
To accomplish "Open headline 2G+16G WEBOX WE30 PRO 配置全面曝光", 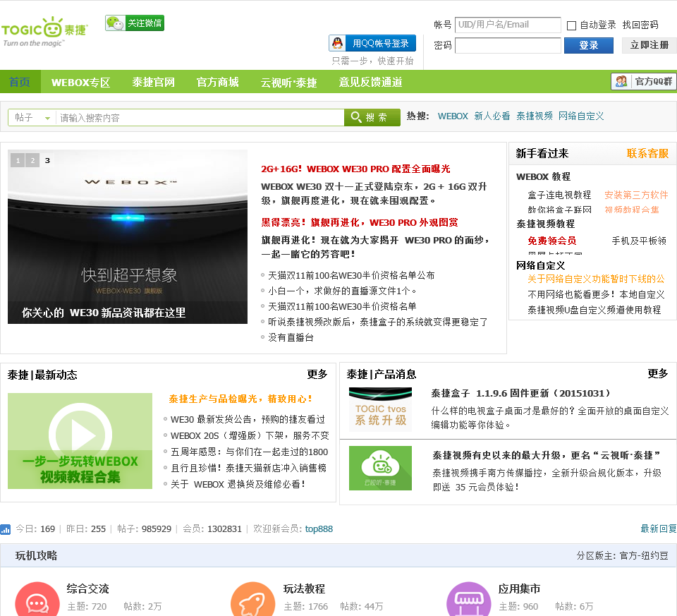I will pyautogui.click(x=355, y=169).
